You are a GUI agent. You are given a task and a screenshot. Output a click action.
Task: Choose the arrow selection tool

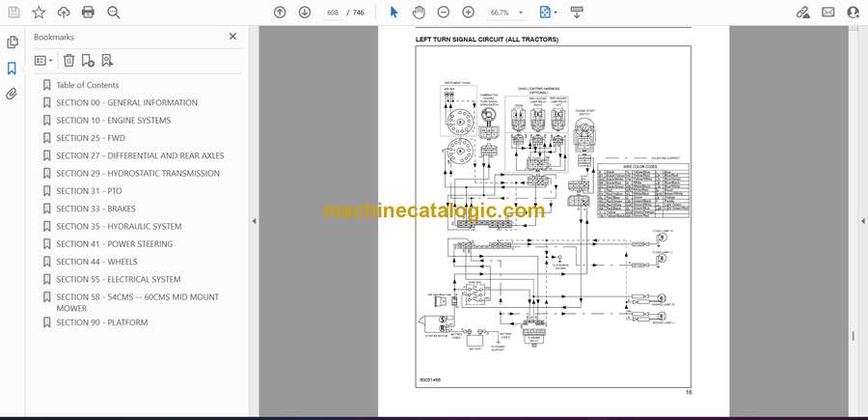(x=394, y=13)
